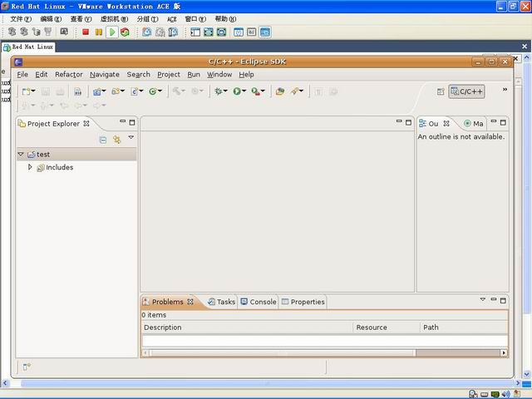
Task: Click the green Run icon in Eclipse toolbar
Action: pyautogui.click(x=237, y=91)
